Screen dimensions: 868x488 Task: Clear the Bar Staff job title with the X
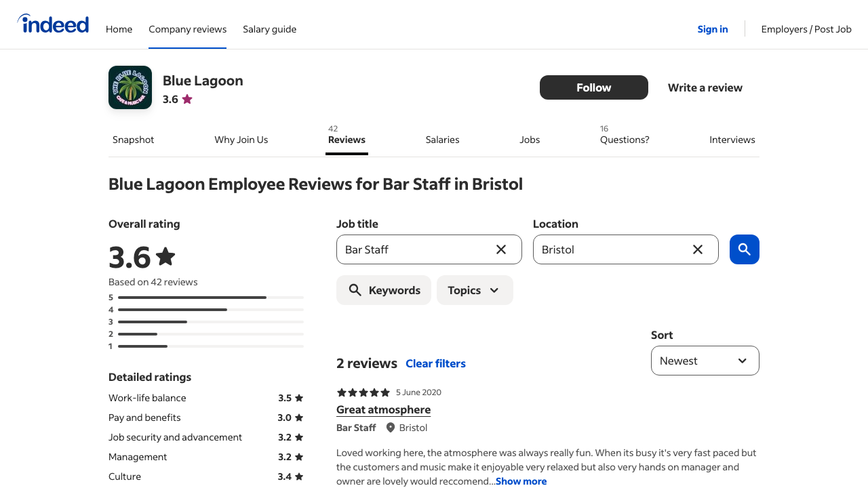pos(501,249)
